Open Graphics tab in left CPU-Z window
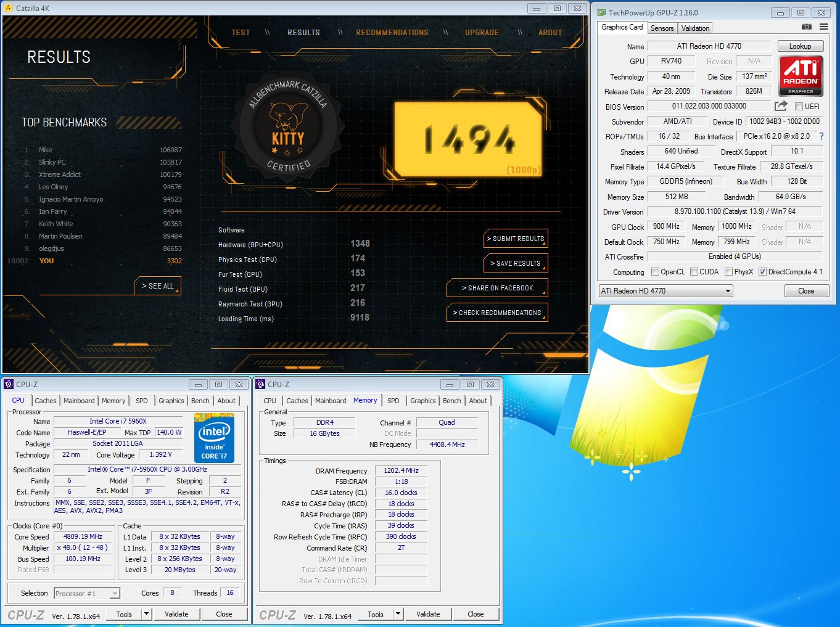 point(171,401)
